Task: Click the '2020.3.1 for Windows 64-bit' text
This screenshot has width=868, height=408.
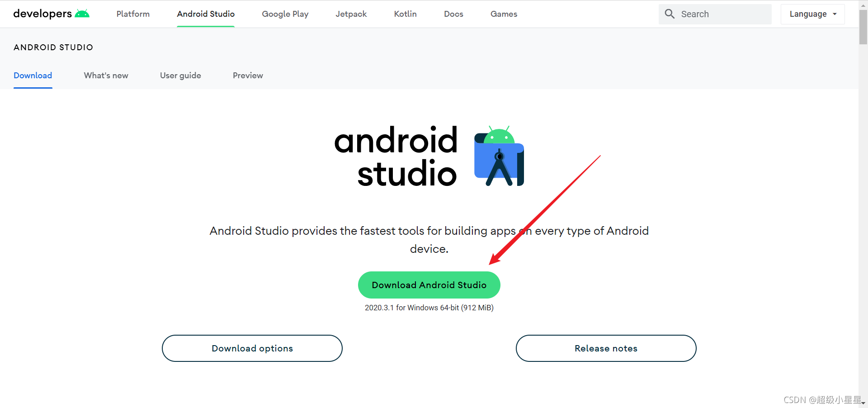Action: pos(429,308)
